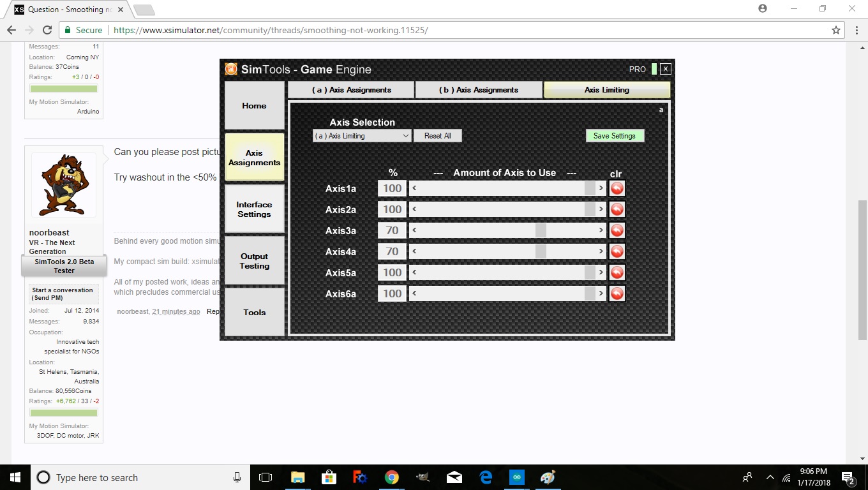Click the Axis1a slider thumb
Image resolution: width=868 pixels, height=490 pixels.
590,188
